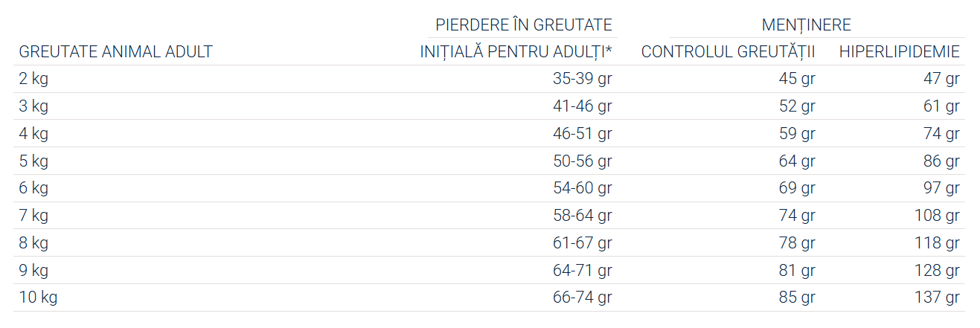Click the MENȚINERE column group header

click(806, 25)
